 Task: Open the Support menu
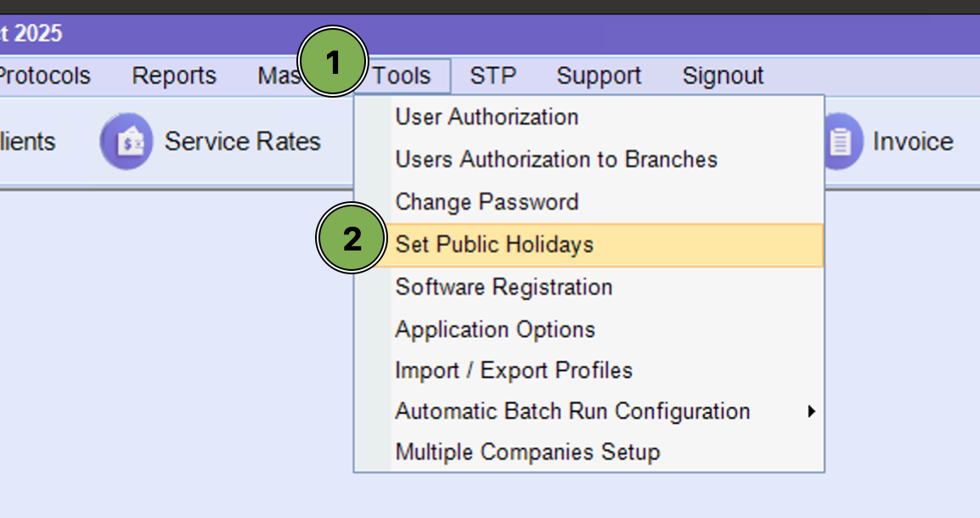tap(599, 76)
